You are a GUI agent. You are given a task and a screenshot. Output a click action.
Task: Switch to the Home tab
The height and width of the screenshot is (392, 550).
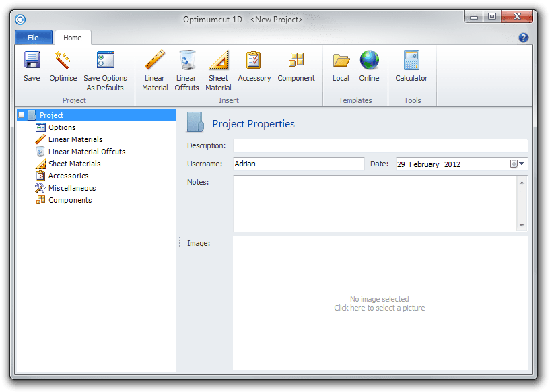coord(73,38)
